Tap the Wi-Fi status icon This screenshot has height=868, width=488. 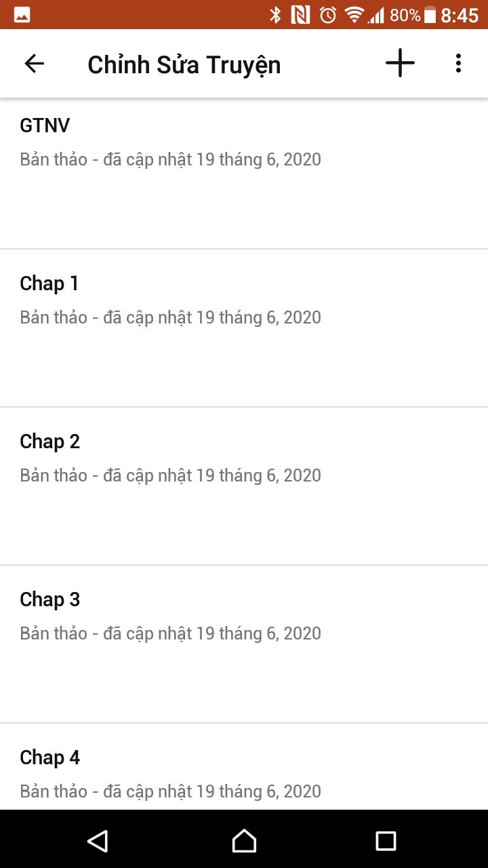tap(353, 15)
